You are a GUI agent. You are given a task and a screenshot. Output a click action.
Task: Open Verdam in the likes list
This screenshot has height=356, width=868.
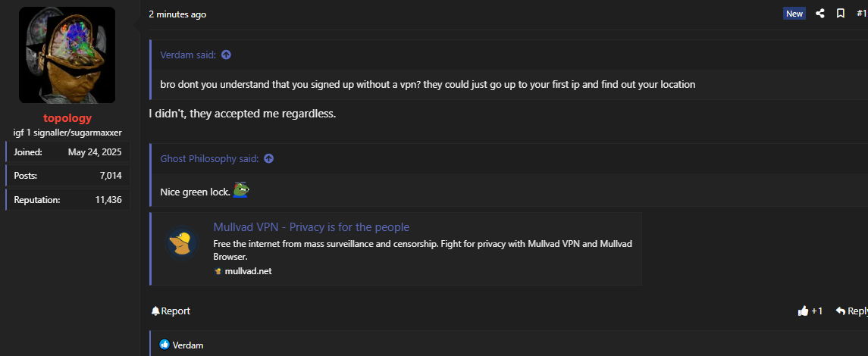coord(188,345)
